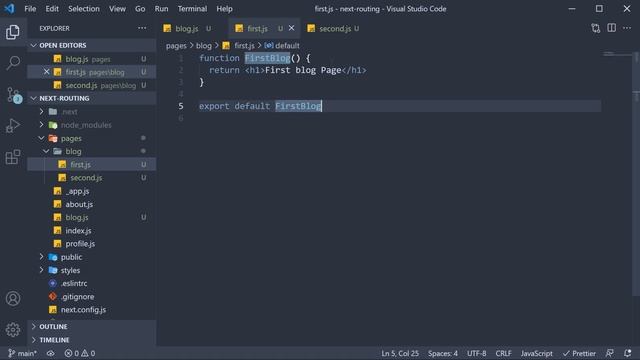Go to line via Ln 5, Col 25

click(400, 353)
